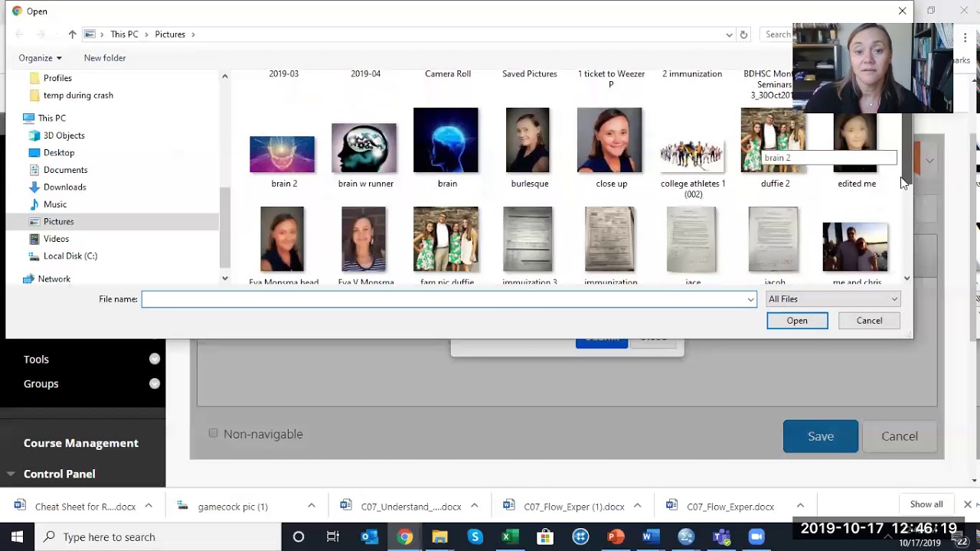Viewport: 980px width, 551px height.
Task: Open Videos in navigation pane
Action: [x=56, y=239]
